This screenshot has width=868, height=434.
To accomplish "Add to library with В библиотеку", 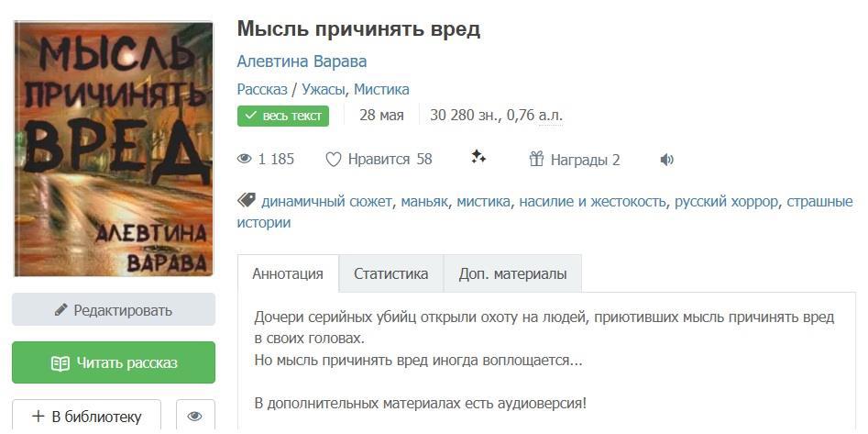I will [x=87, y=417].
